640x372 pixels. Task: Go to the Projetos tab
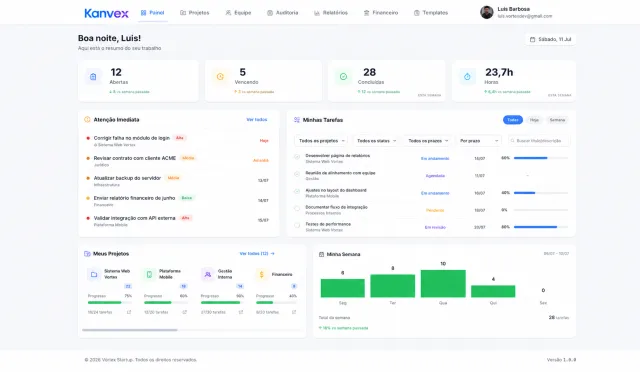pos(195,13)
